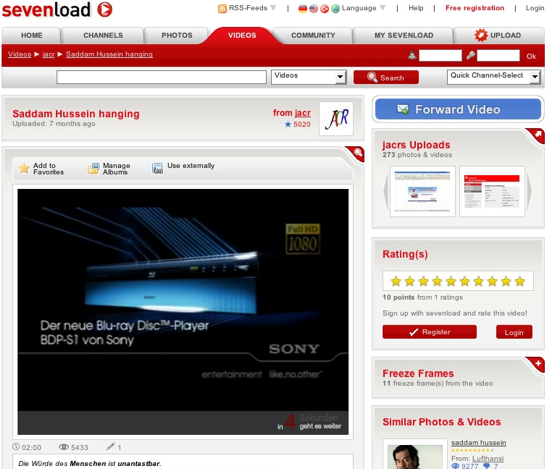Click the sevenload logo play icon
Image resolution: width=550 pixels, height=469 pixels.
pos(105,9)
